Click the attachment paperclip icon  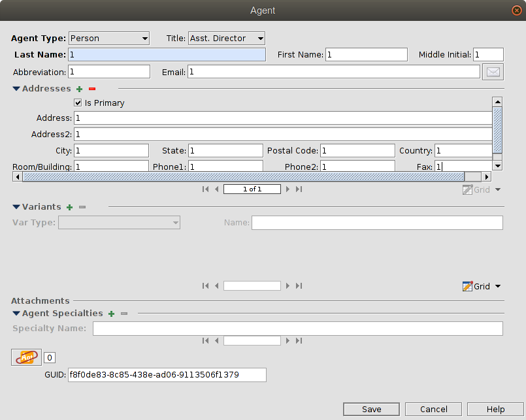point(25,357)
